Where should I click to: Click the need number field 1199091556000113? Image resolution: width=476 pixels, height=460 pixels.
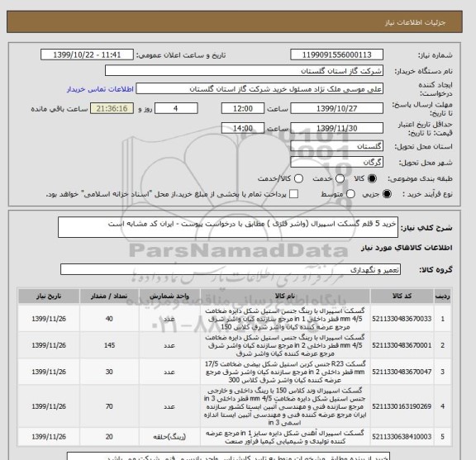tap(336, 55)
